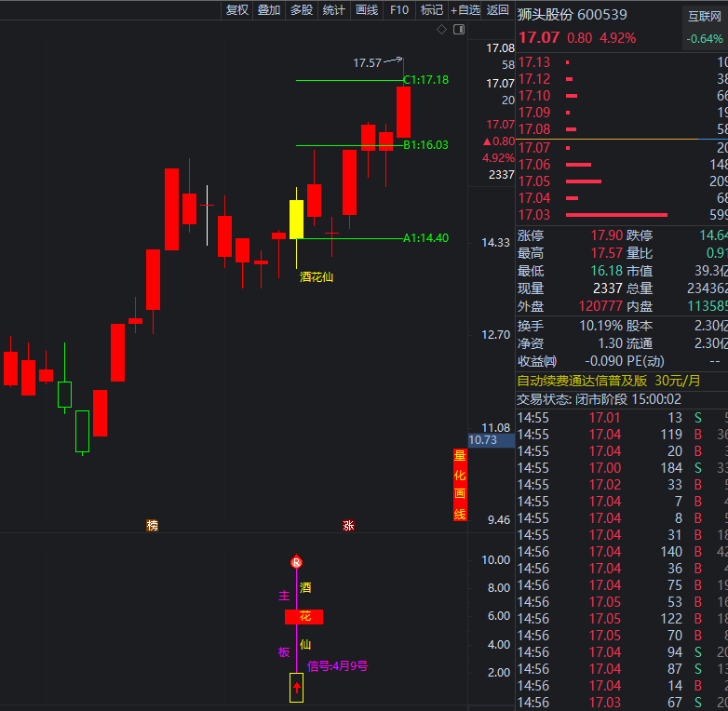The width and height of the screenshot is (728, 711).
Task: Click the 互联网 sector tag
Action: [x=705, y=15]
